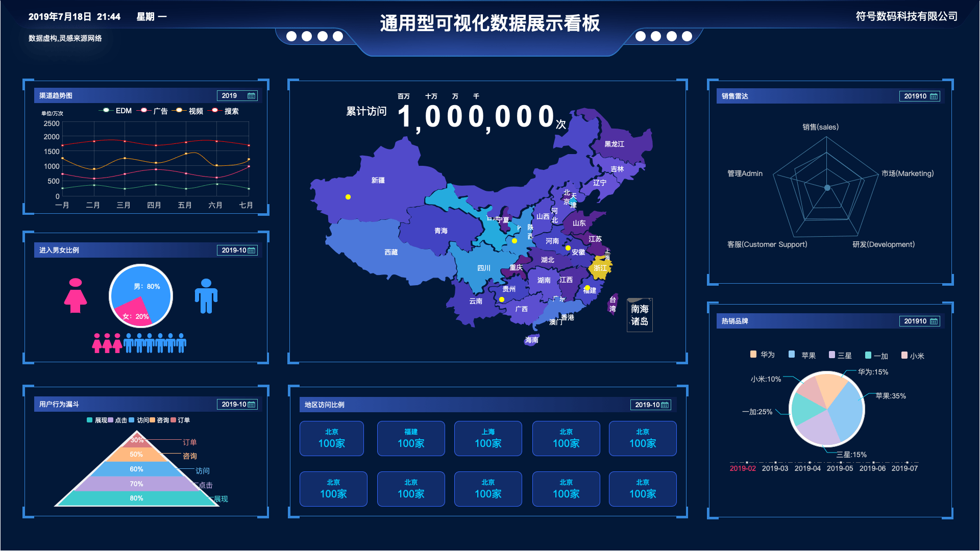The image size is (980, 551).
Task: Select yellow-highlighted 浙江 on the map
Action: [x=600, y=268]
